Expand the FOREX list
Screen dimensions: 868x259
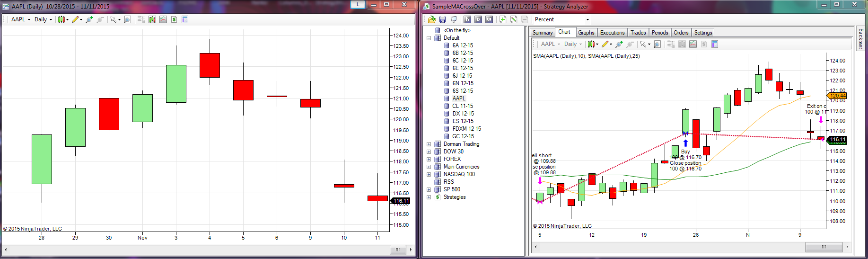click(x=429, y=159)
